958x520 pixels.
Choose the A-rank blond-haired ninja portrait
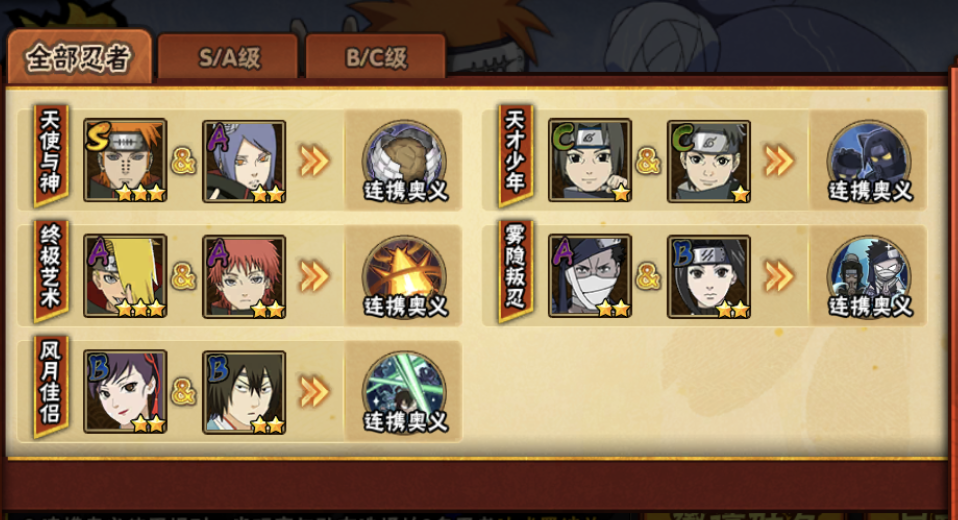pyautogui.click(x=125, y=276)
